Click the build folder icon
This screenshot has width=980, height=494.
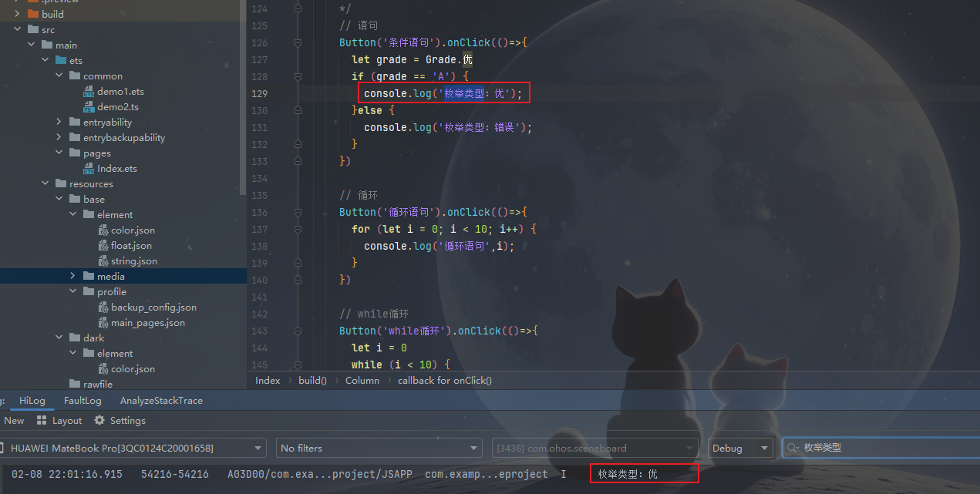(32, 14)
